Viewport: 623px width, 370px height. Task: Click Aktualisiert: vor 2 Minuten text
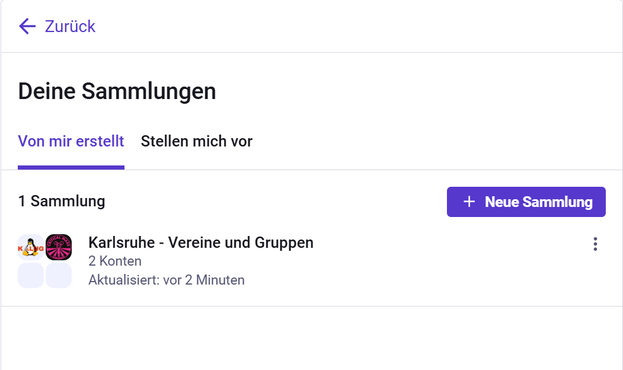coord(166,280)
